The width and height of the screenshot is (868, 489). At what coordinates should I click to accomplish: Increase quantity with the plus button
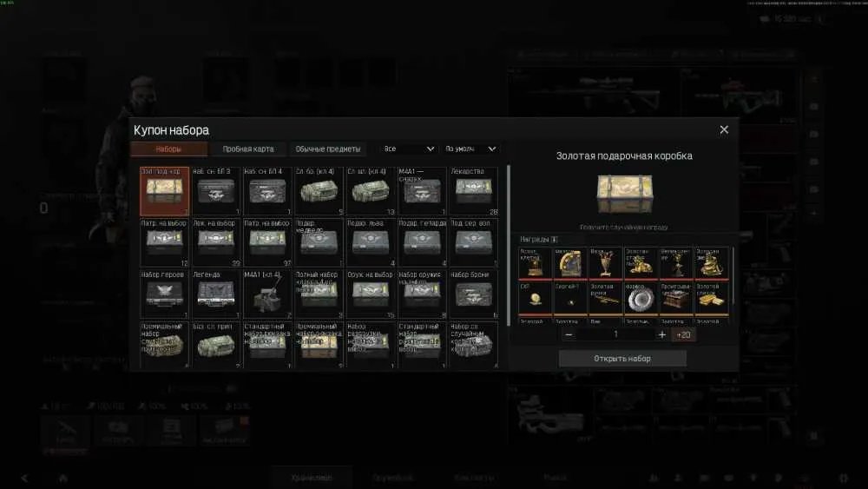(x=661, y=334)
